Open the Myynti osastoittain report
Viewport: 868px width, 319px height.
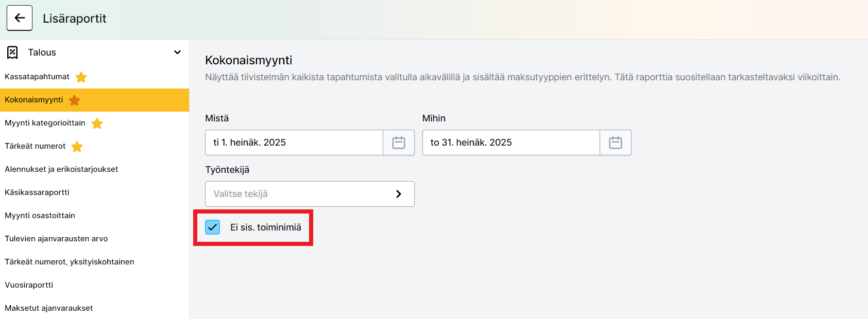click(40, 216)
